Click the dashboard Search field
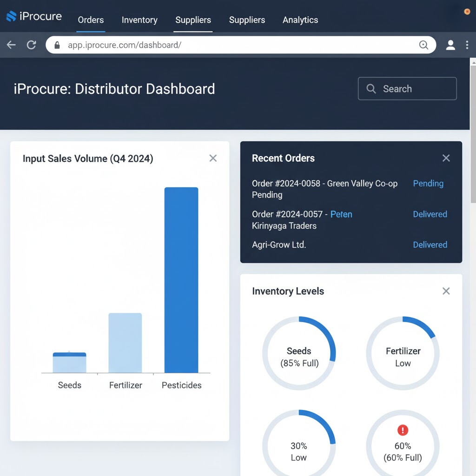The width and height of the screenshot is (476, 476). pyautogui.click(x=407, y=89)
